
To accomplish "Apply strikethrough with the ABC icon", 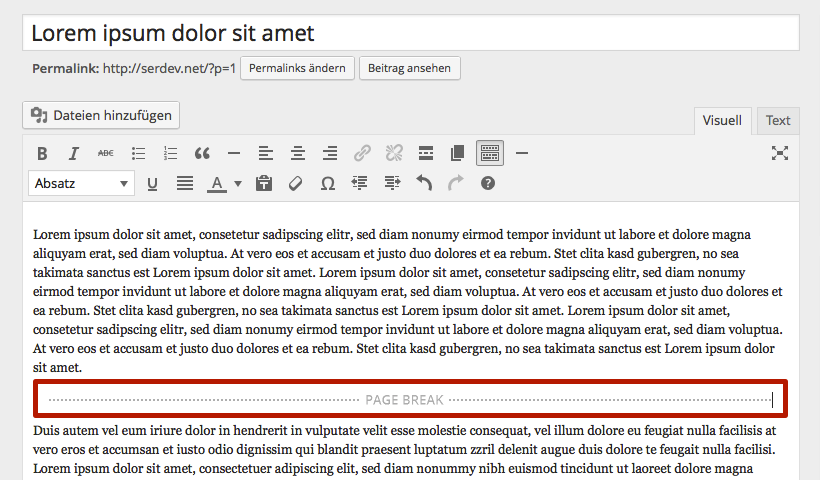I will (106, 153).
